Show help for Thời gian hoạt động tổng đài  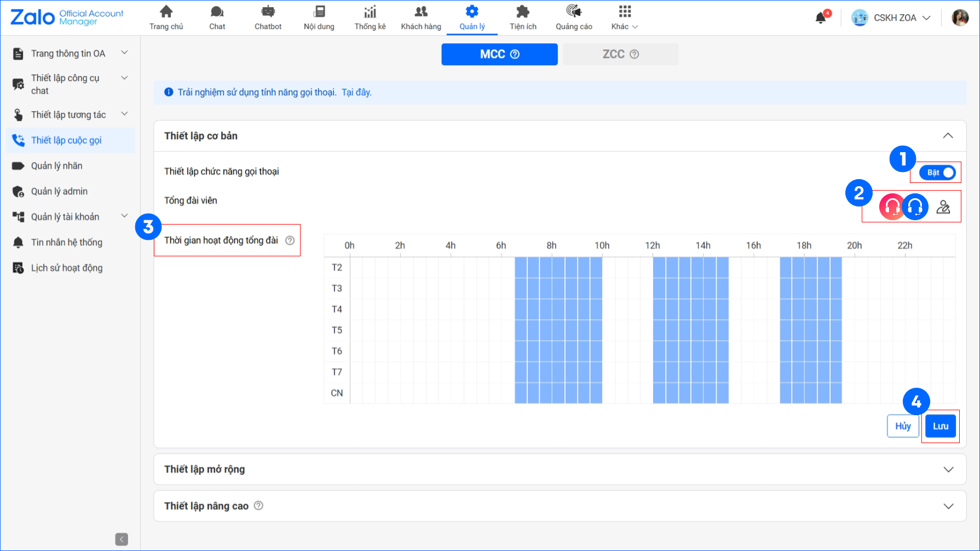tap(290, 240)
